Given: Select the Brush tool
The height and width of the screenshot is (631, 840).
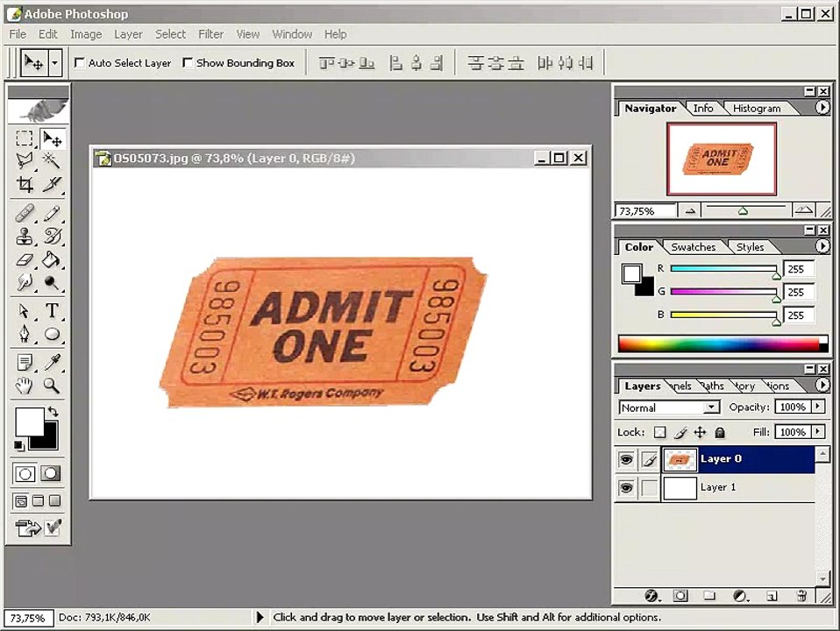Looking at the screenshot, I should (52, 213).
